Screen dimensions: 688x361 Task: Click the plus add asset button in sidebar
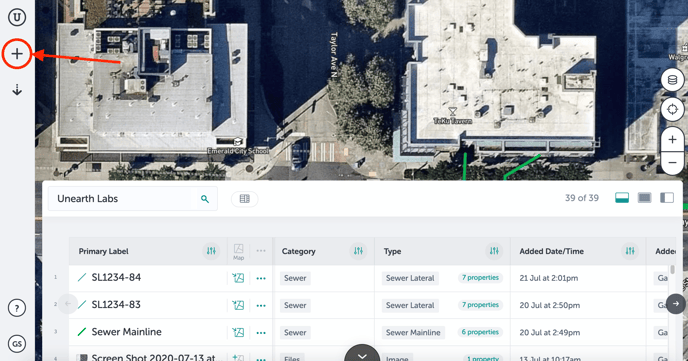pyautogui.click(x=17, y=54)
